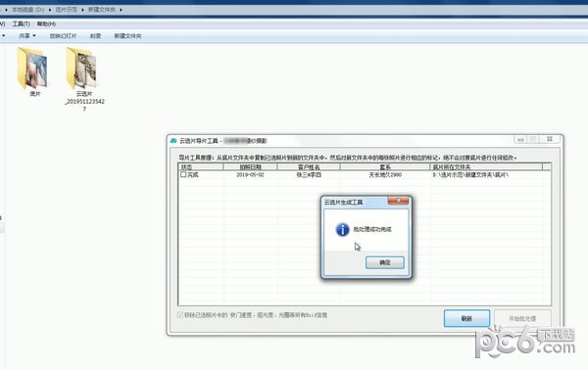Expand the arrow after 新建文件夹 in the address bar
This screenshot has width=588, height=370.
click(x=121, y=10)
